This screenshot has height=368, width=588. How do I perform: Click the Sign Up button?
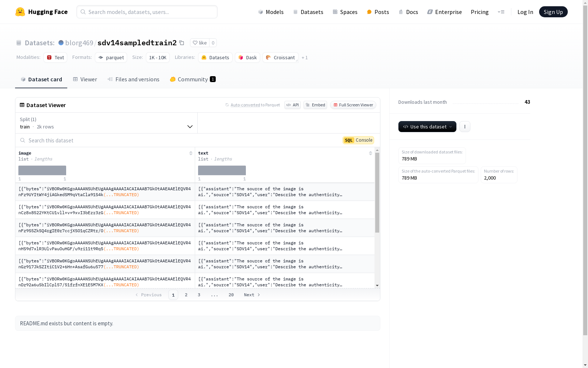click(553, 12)
